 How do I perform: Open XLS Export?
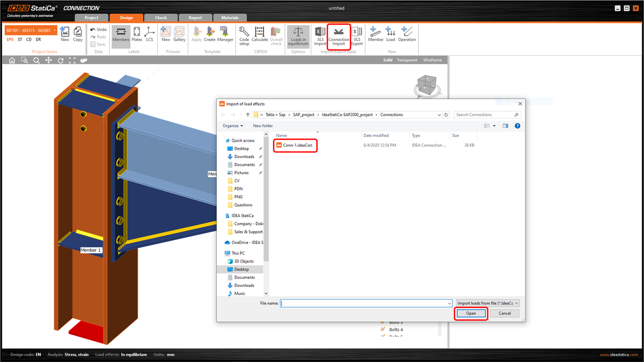click(x=356, y=35)
